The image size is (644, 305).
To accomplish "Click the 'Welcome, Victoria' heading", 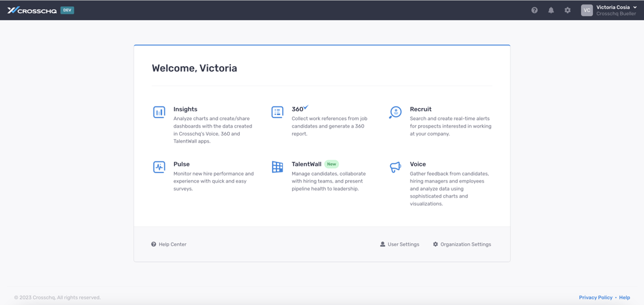I will (194, 68).
